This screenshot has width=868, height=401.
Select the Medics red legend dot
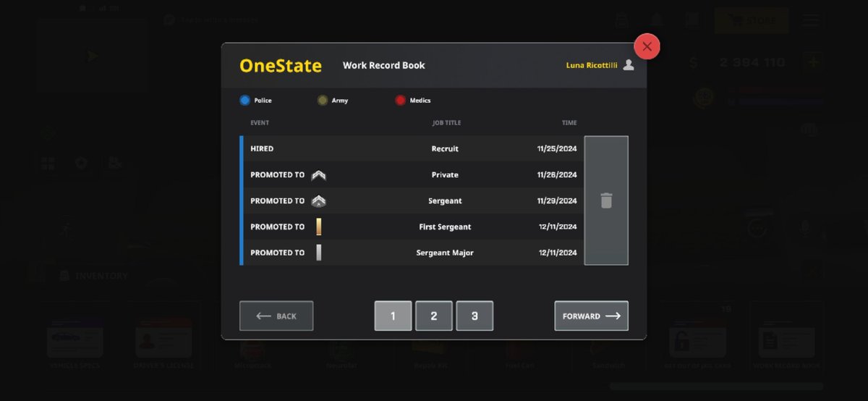[x=400, y=101]
